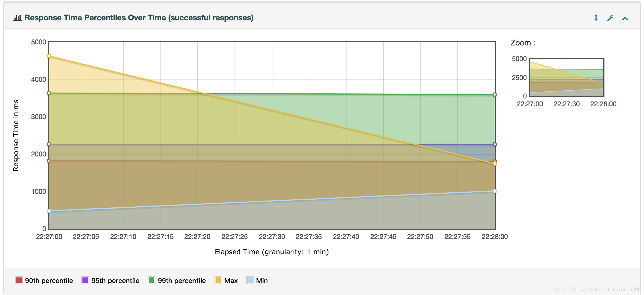This screenshot has height=295, width=644.
Task: Click the Zoom overview mini chart
Action: pos(567,78)
